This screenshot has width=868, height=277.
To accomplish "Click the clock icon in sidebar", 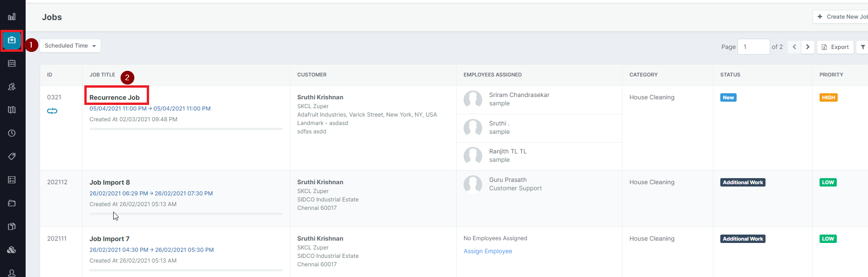I will 12,133.
